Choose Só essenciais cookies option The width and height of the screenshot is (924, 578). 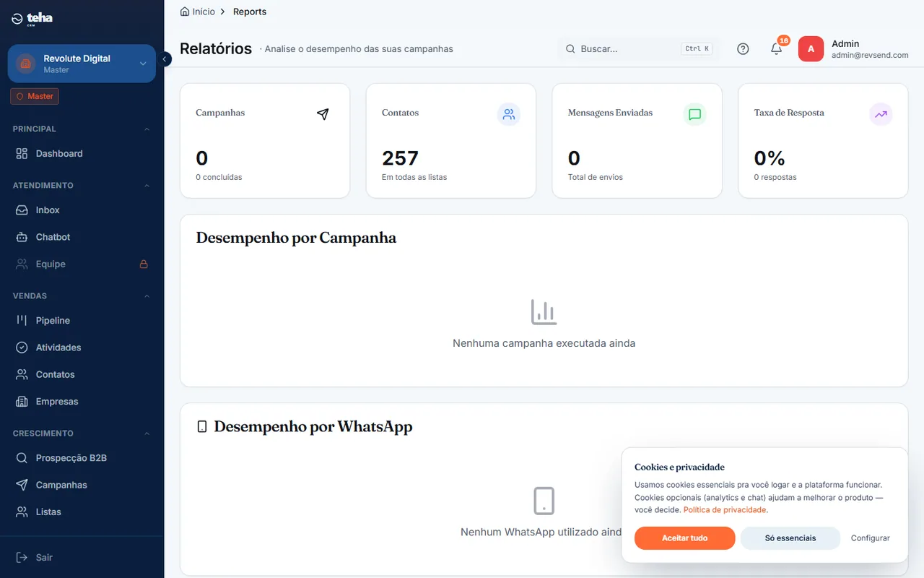[x=790, y=538]
